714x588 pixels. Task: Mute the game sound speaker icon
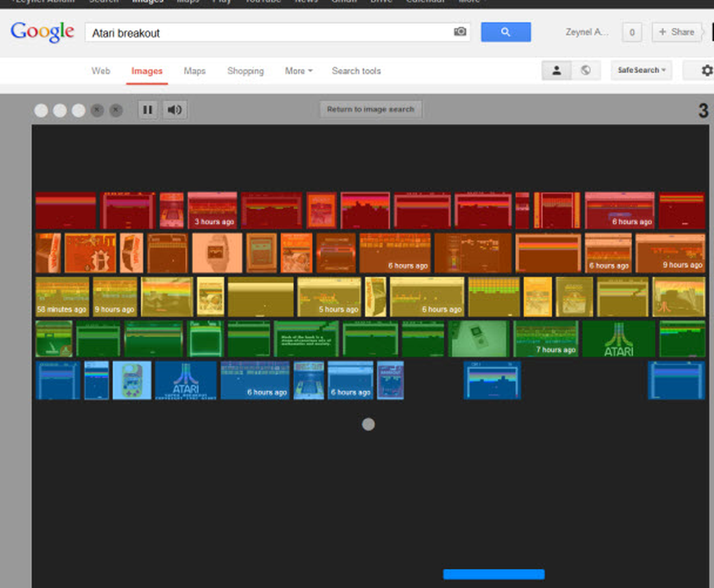coord(174,109)
